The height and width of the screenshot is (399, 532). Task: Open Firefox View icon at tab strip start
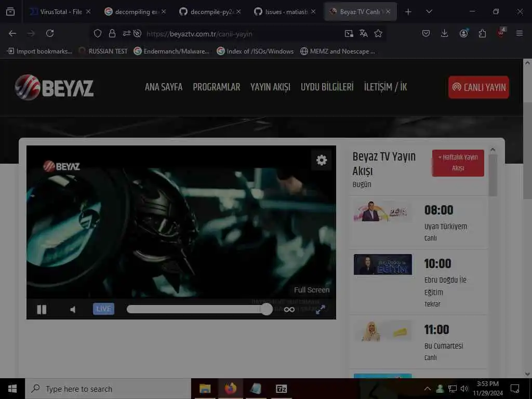click(x=10, y=12)
